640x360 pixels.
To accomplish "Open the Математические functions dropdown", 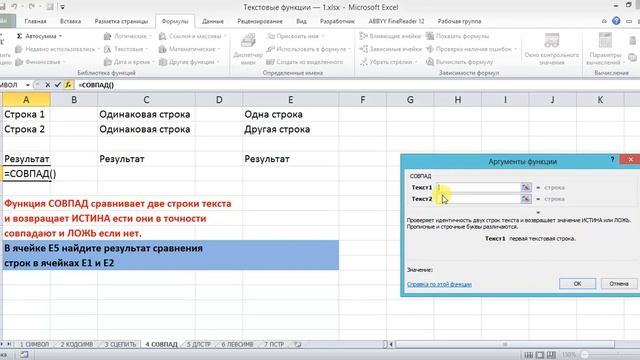I will 189,49.
